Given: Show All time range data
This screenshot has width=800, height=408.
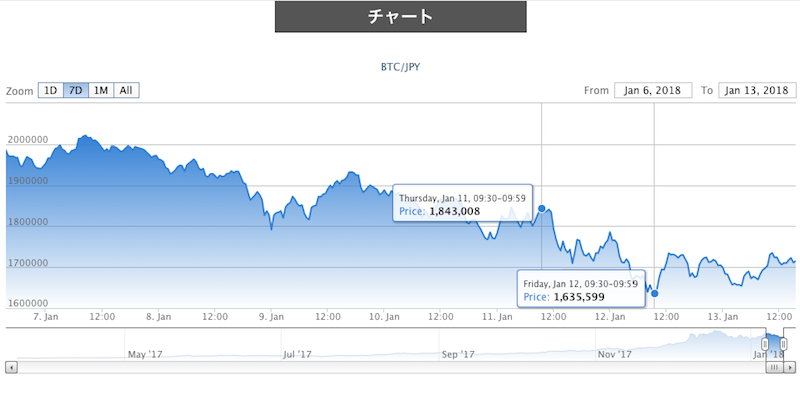Looking at the screenshot, I should pos(126,90).
